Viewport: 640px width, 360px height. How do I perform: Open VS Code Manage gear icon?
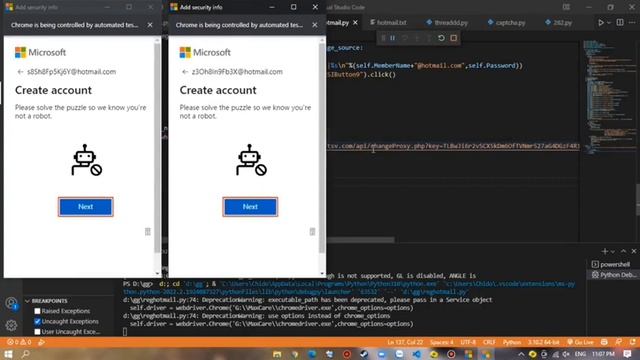11,325
